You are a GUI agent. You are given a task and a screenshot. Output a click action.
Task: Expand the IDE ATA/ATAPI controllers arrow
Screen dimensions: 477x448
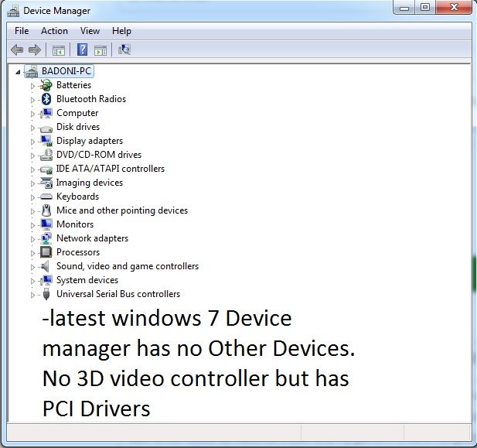pos(32,169)
